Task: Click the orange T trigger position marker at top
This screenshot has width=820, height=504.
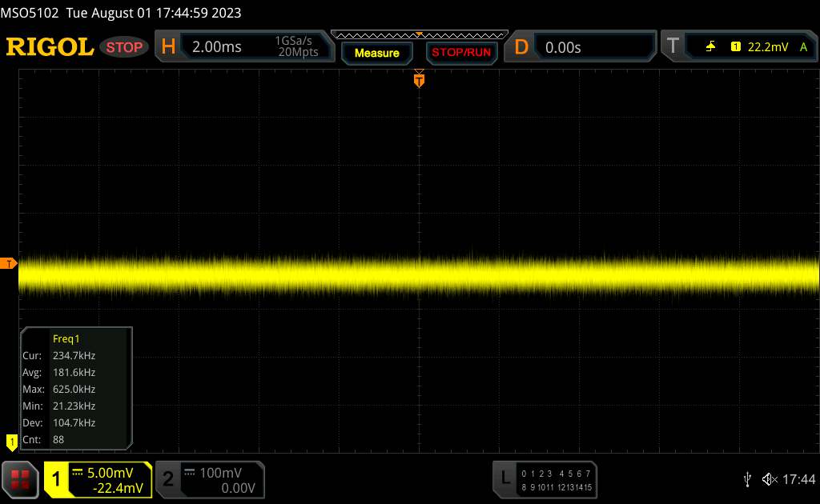Action: (419, 79)
